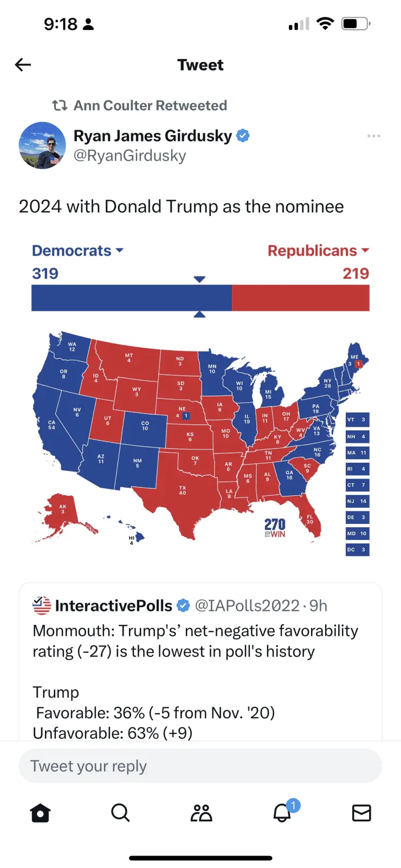This screenshot has width=401, height=868.
Task: Click the red Republicans electoral bar segment
Action: coord(301,298)
